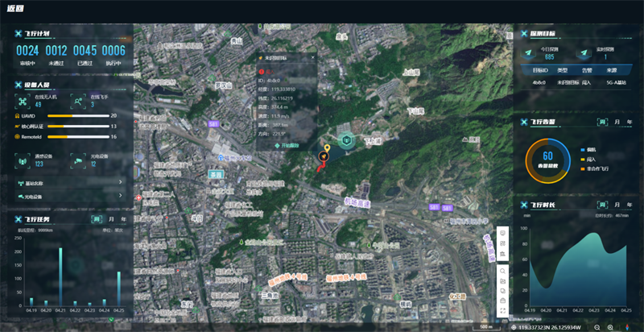
Task: Click the zoom out magnifier in bottom bar
Action: coord(597,327)
